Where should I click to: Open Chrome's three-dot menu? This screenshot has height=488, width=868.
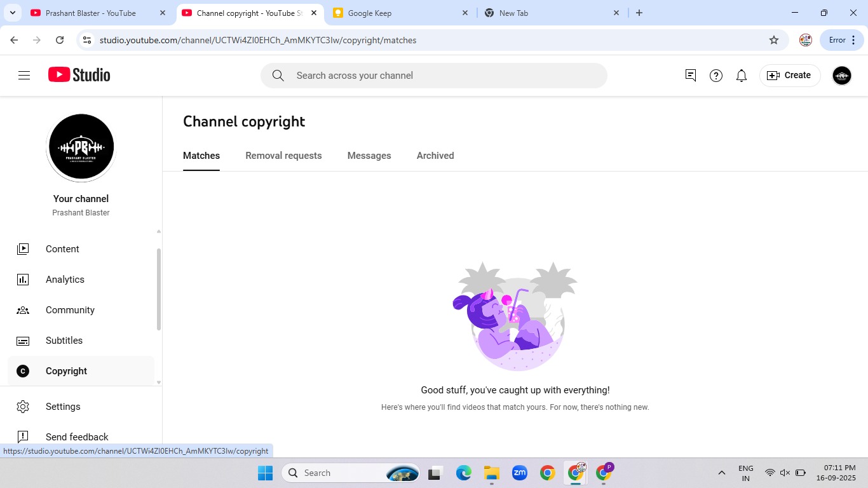coord(853,40)
